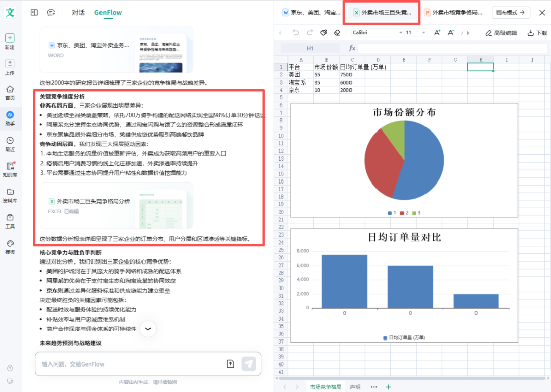Screen dimensions: 551x392
Task: Select the 市场竞争格局 sheet tab
Action: point(325,387)
